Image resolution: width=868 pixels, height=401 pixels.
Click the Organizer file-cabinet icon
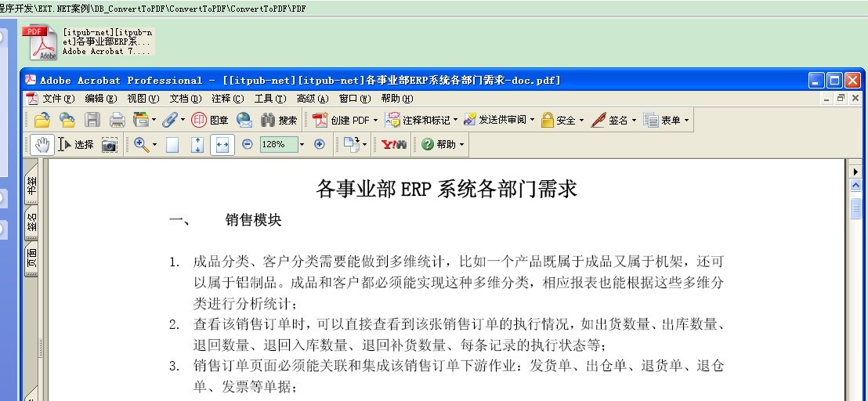click(140, 120)
